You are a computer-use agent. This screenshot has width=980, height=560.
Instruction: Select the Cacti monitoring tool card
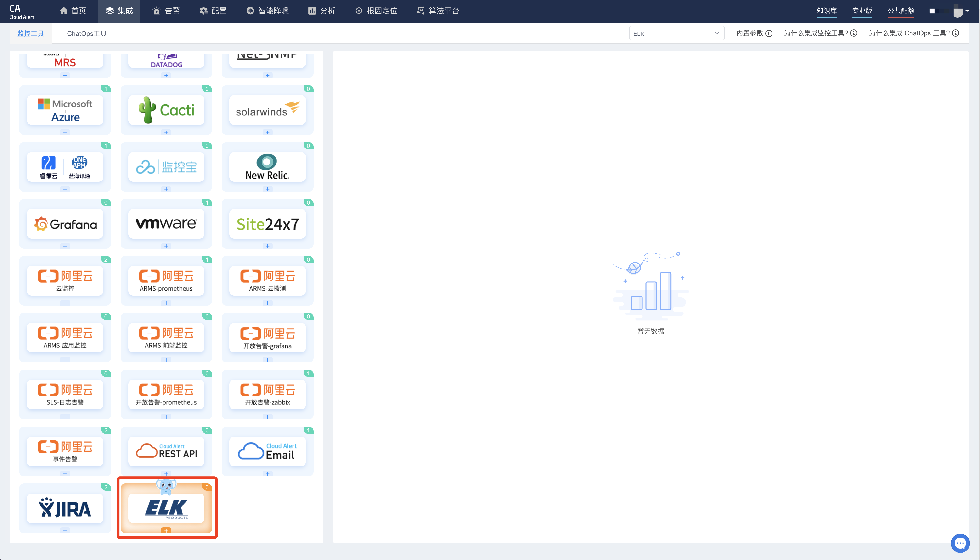[x=166, y=110]
